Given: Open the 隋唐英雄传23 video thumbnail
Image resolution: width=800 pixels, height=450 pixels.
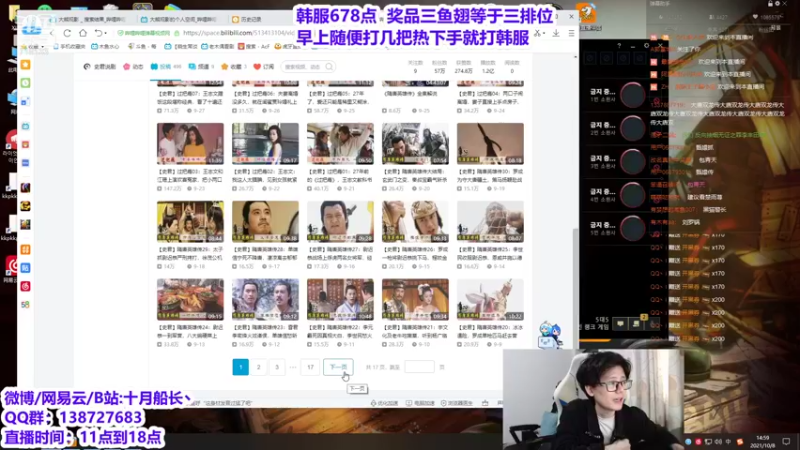Looking at the screenshot, I should (265, 299).
